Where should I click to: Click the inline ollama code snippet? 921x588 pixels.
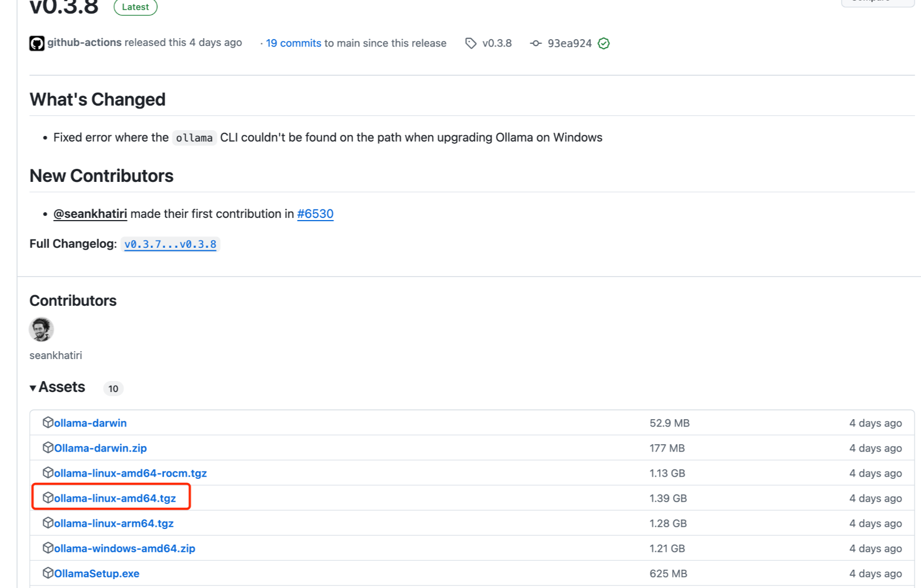194,137
